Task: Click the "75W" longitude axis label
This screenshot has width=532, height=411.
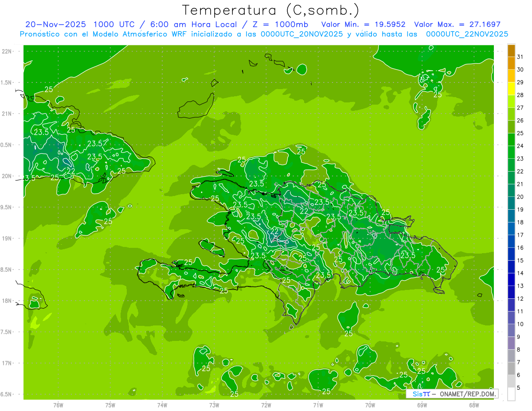Action: pos(110,405)
